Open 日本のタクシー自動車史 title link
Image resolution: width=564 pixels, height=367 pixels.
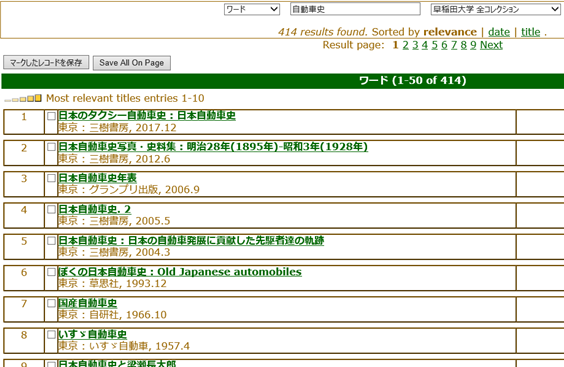point(147,115)
